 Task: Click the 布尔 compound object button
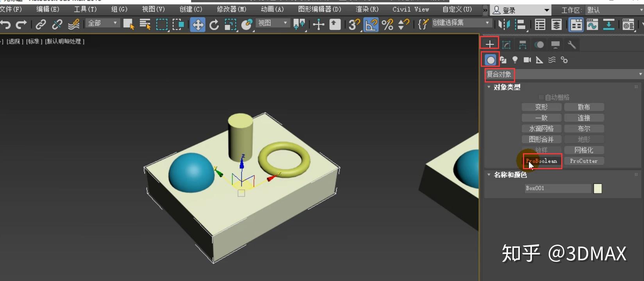(x=584, y=129)
